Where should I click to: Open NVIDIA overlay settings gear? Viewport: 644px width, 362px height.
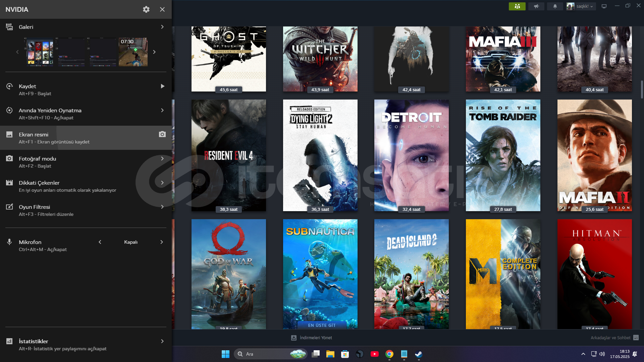click(x=146, y=9)
